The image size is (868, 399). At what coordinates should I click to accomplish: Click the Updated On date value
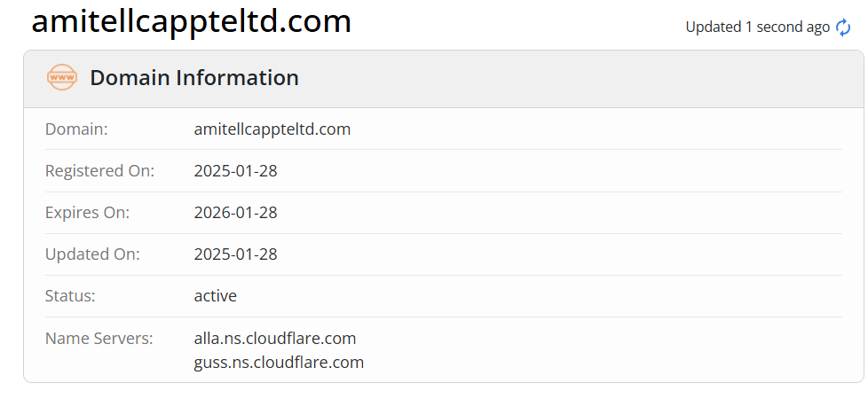point(236,254)
